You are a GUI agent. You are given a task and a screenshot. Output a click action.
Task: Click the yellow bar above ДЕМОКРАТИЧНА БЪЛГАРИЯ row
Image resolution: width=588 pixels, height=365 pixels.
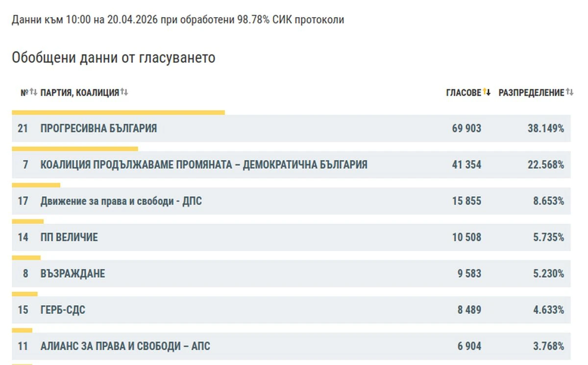[75, 149]
